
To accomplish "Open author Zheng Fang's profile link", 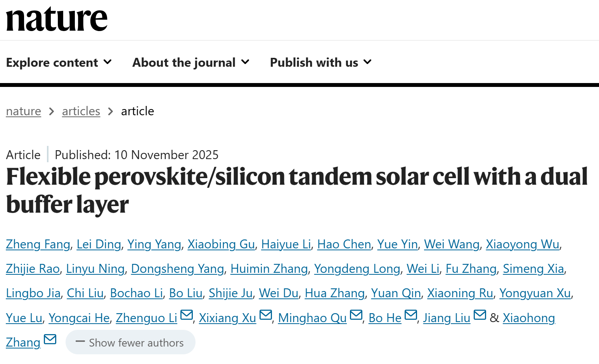I will pos(38,244).
